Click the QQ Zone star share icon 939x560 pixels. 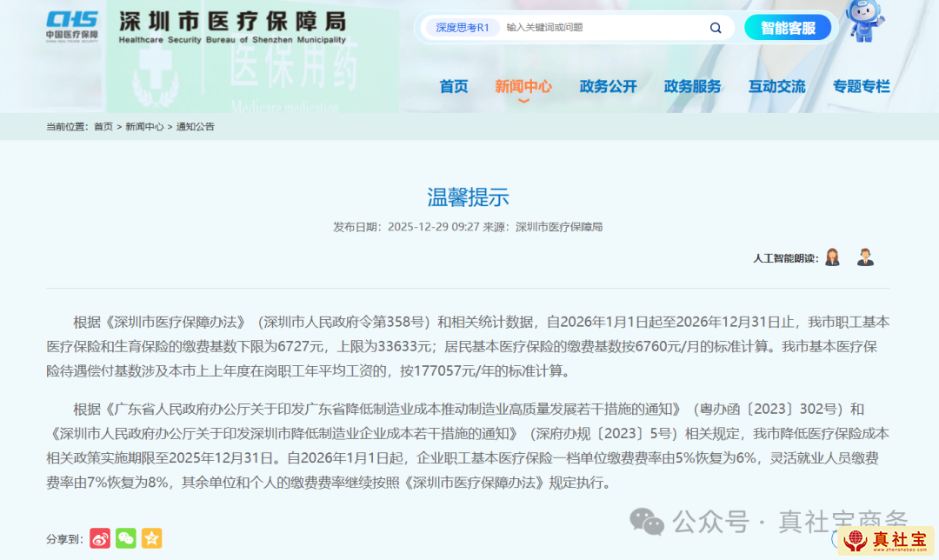click(x=151, y=539)
